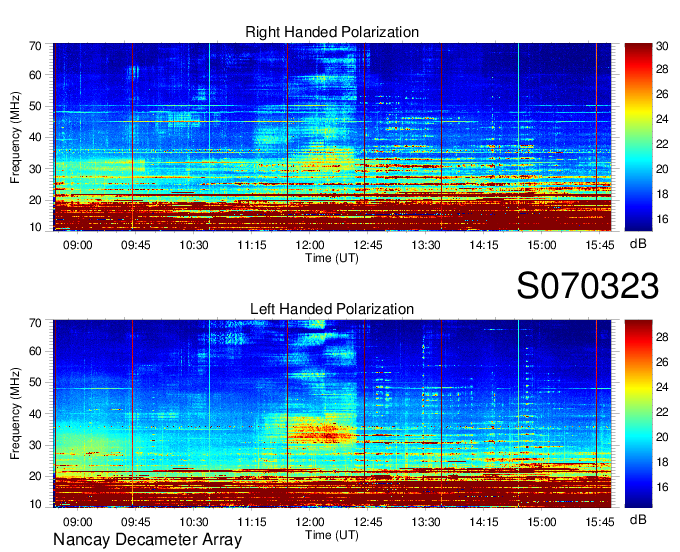The image size is (680, 552).
Task: Click the Frequency (MHz) label of upper plot
Action: point(15,137)
